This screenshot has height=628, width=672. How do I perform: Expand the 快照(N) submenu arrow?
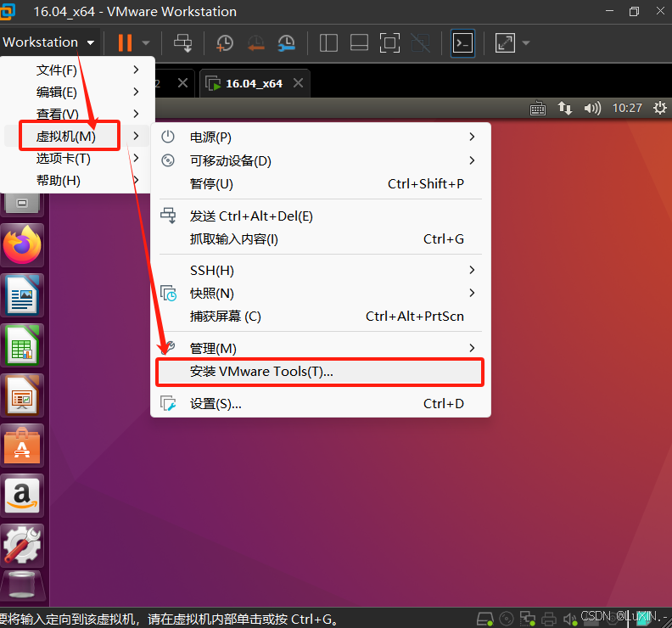pyautogui.click(x=472, y=293)
